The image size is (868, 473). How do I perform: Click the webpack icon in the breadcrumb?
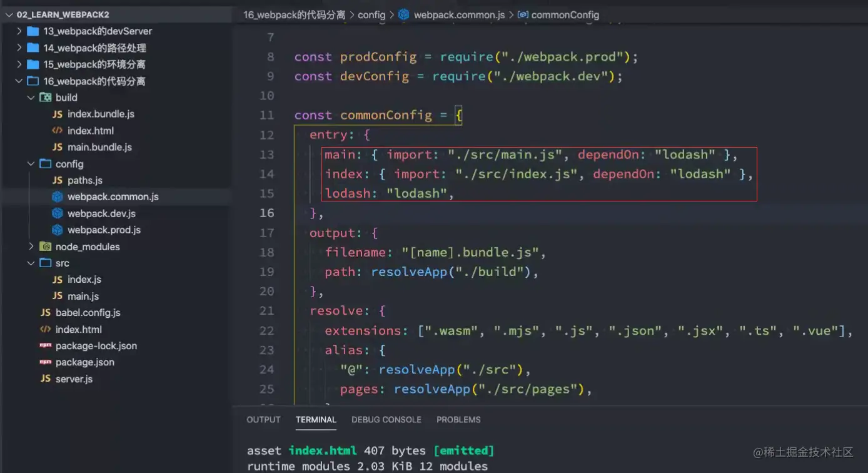[x=403, y=14]
